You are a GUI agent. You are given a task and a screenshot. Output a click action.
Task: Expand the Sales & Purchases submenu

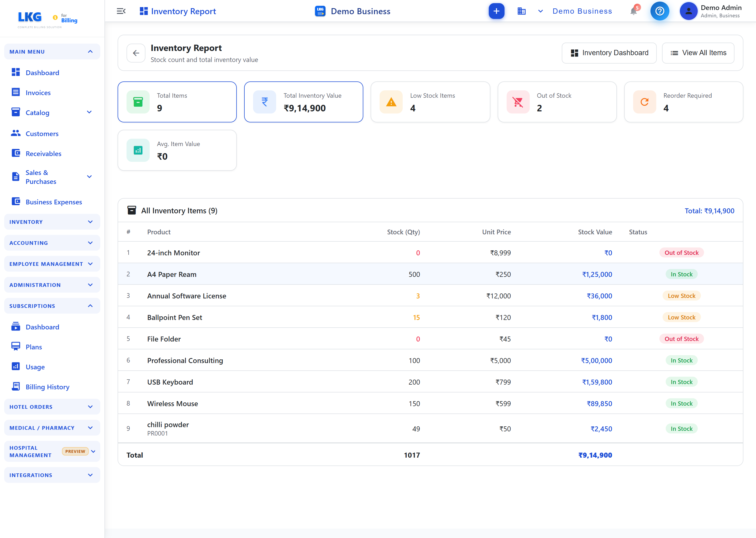pyautogui.click(x=52, y=177)
